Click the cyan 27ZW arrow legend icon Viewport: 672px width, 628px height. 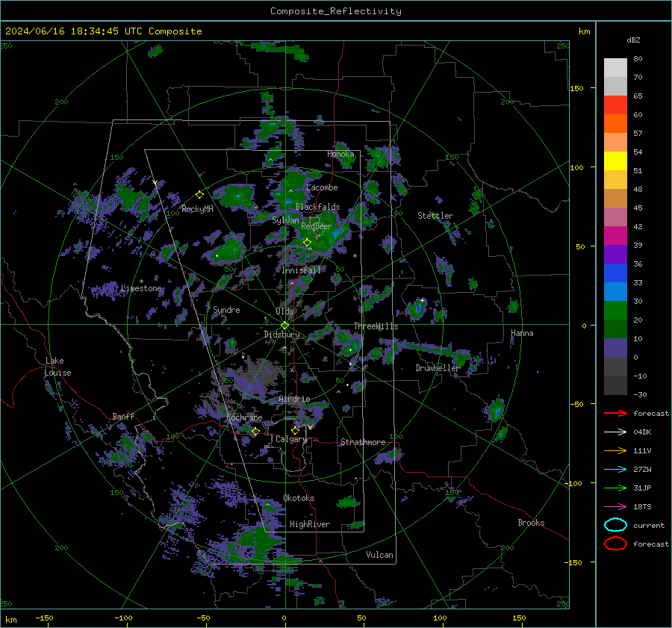(x=615, y=470)
